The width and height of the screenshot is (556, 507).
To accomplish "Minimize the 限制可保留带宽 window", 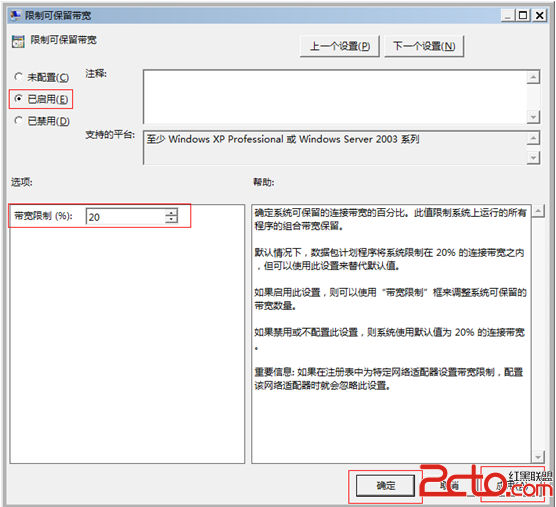I will pos(508,16).
